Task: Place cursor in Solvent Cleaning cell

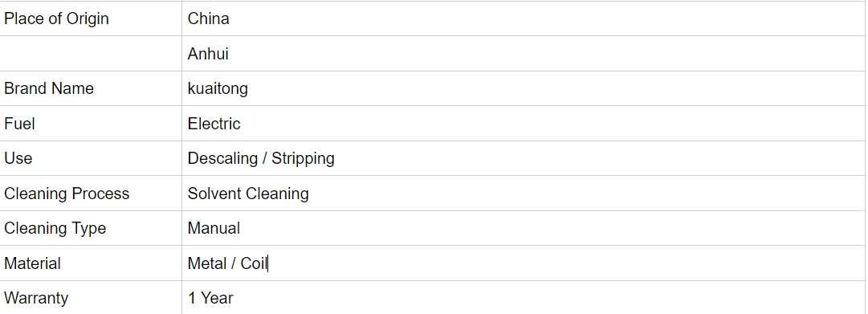Action: click(x=523, y=194)
